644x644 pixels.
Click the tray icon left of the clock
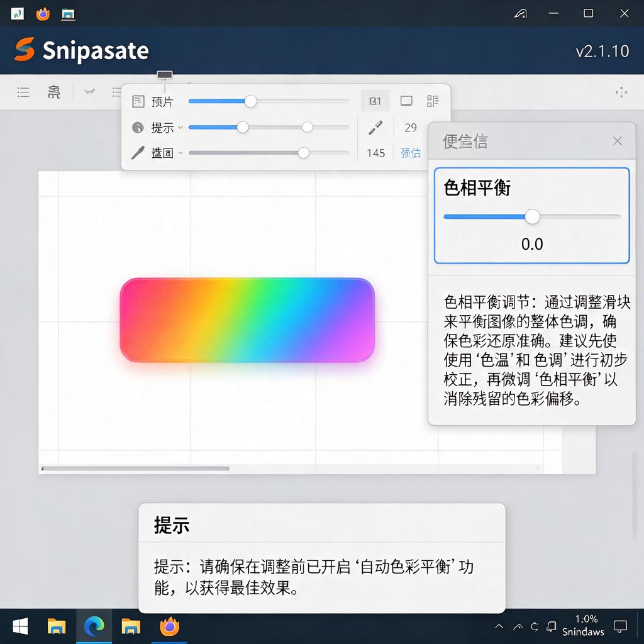click(551, 626)
